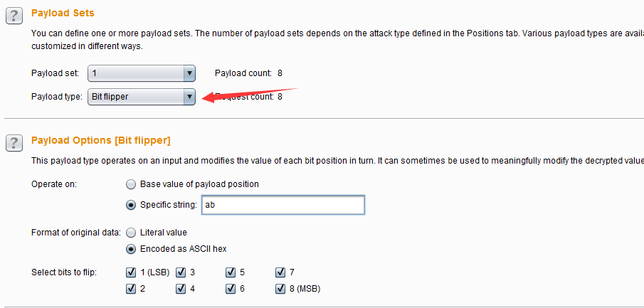Click the Payload count value
Screen dimensions: 644x308
click(x=280, y=73)
